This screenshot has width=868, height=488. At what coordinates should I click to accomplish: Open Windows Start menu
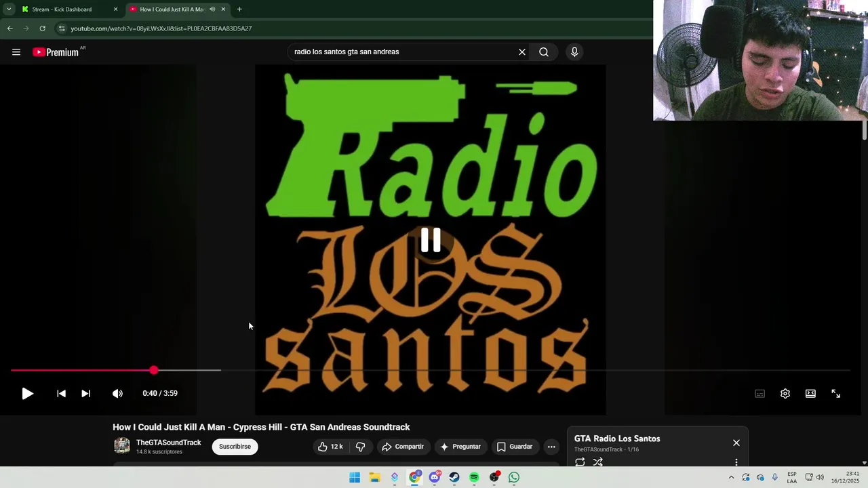355,478
